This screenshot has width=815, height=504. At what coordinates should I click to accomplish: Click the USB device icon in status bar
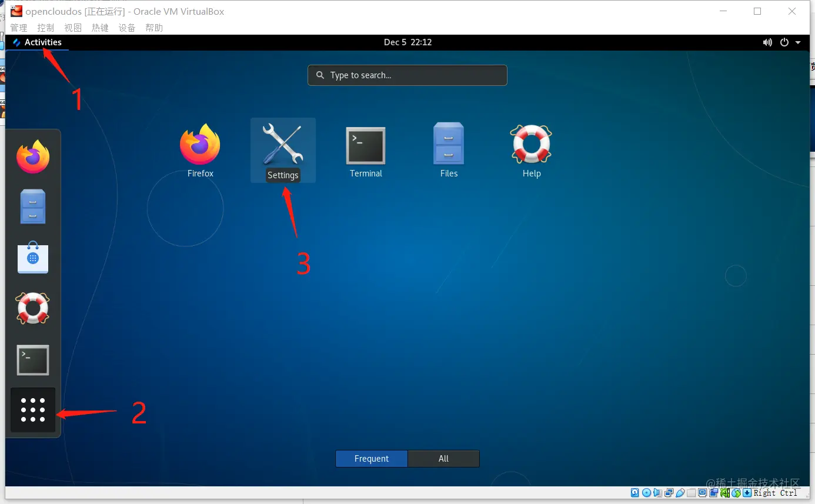click(680, 493)
